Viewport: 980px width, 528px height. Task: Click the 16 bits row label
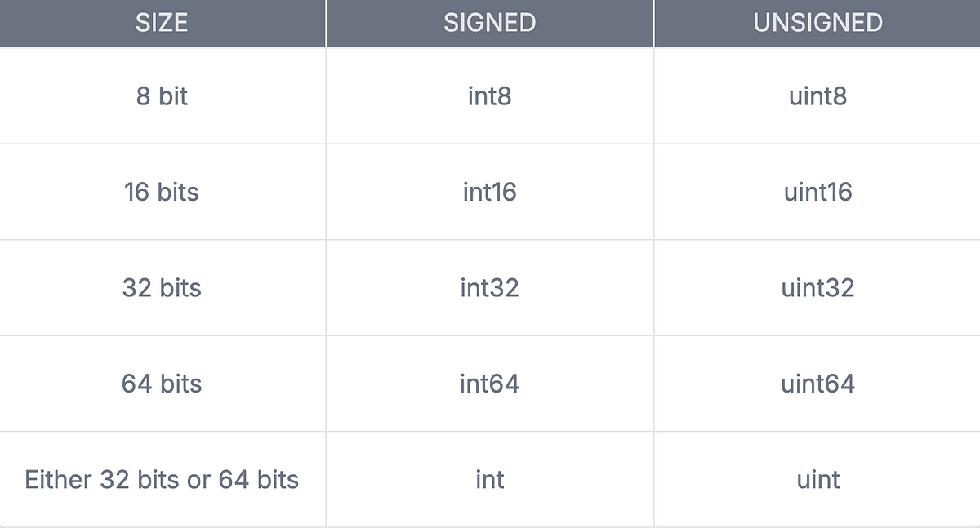point(162,192)
